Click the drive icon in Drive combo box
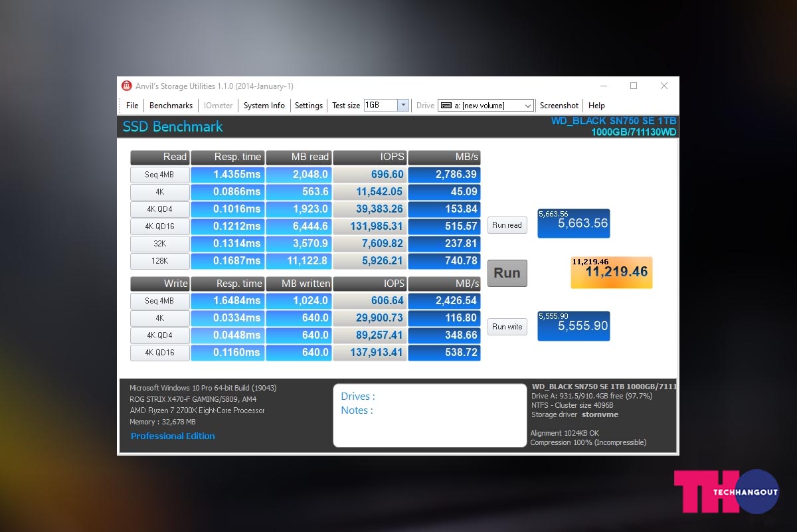This screenshot has height=532, width=797. pos(446,106)
